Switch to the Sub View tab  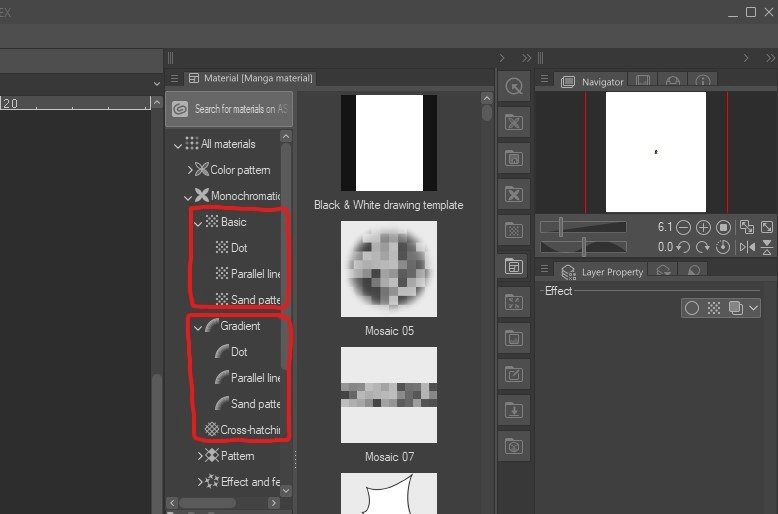click(x=643, y=80)
